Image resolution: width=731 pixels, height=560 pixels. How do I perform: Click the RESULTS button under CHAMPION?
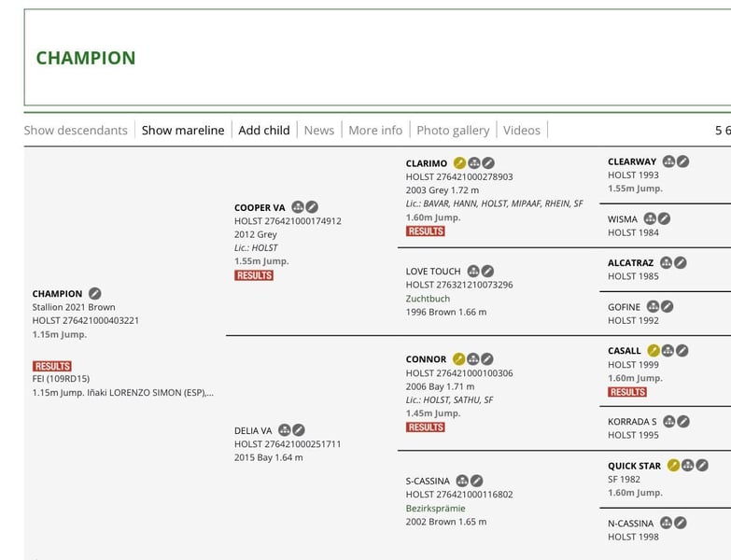(x=52, y=366)
